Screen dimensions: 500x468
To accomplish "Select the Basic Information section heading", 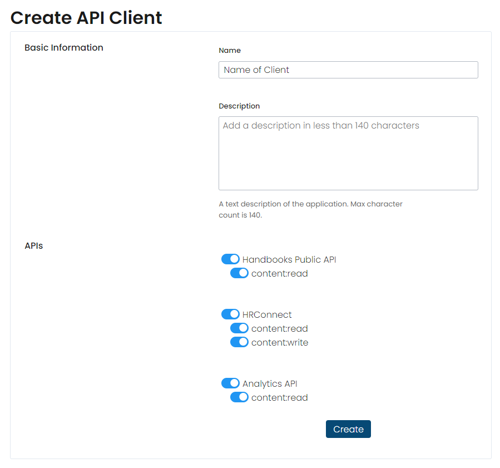I will pyautogui.click(x=64, y=48).
